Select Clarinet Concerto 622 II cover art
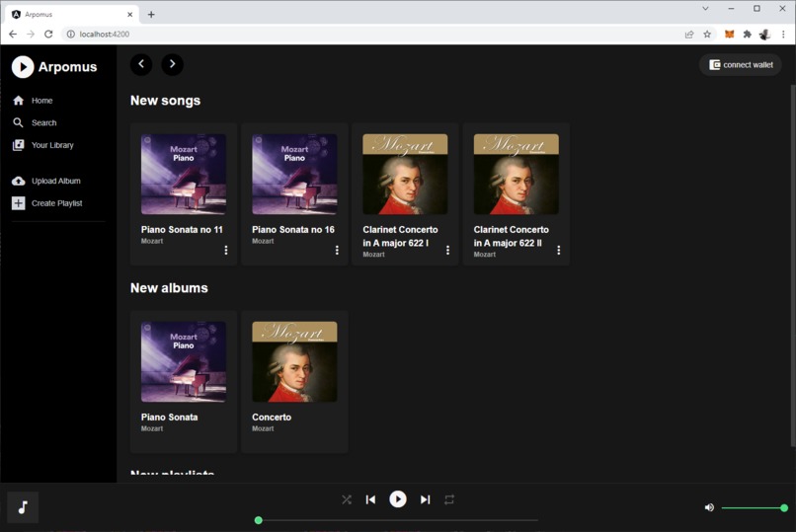 (x=517, y=174)
